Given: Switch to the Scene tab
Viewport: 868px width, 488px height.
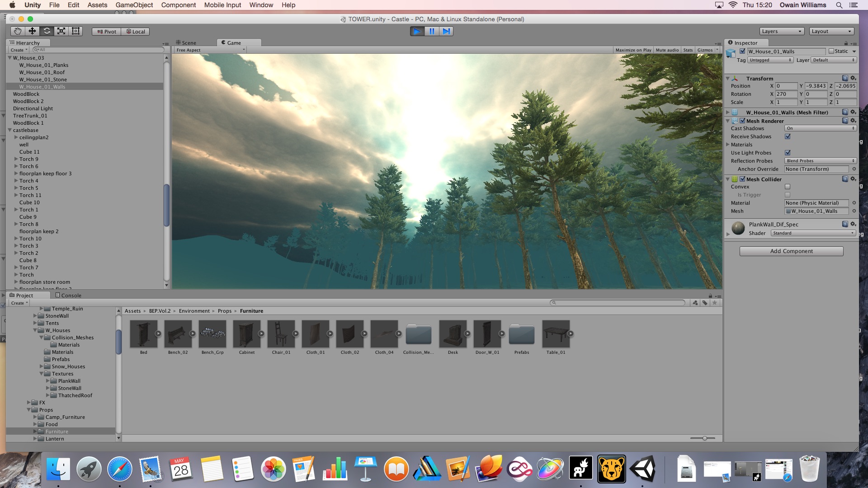Looking at the screenshot, I should pyautogui.click(x=187, y=42).
